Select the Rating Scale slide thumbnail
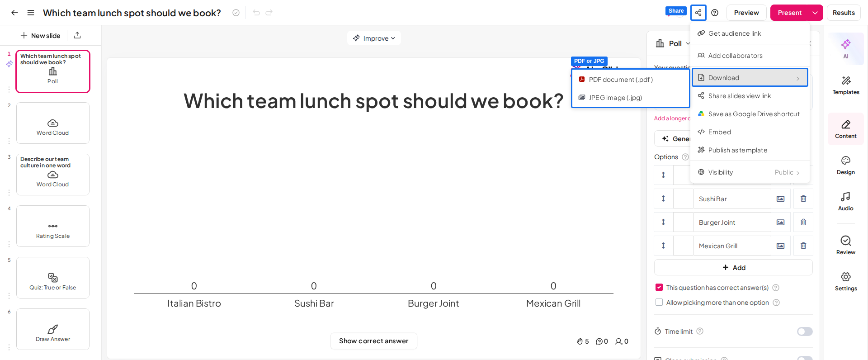Image resolution: width=868 pixels, height=360 pixels. coord(53,226)
